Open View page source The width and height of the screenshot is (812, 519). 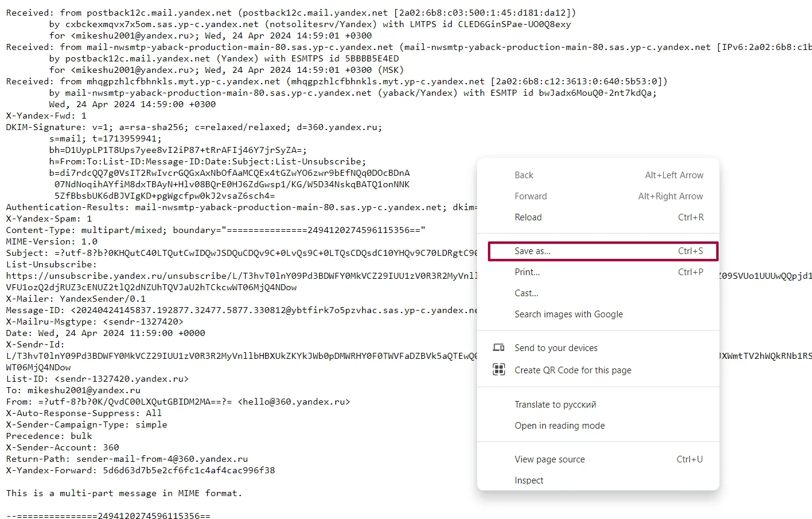(x=598, y=459)
